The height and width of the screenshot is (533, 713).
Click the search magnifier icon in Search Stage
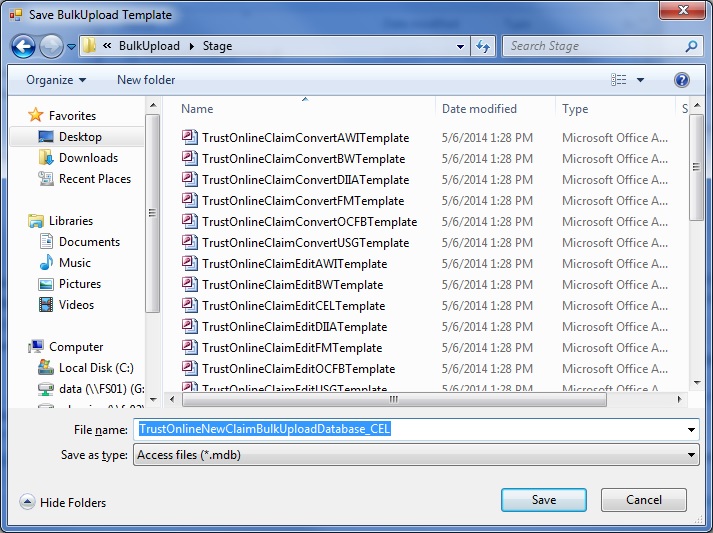(691, 46)
